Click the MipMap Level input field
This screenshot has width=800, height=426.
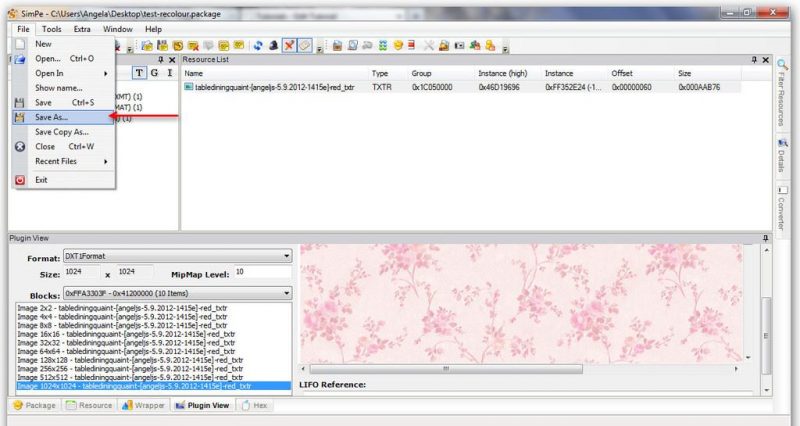(x=262, y=272)
